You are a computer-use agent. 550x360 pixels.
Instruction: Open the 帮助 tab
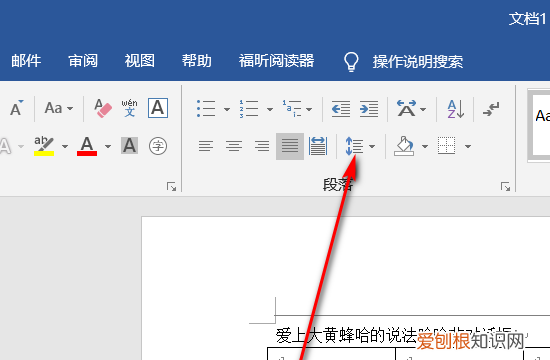click(197, 61)
